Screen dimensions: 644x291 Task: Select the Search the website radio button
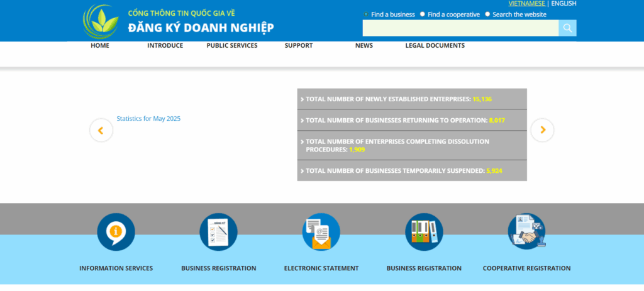click(x=487, y=14)
